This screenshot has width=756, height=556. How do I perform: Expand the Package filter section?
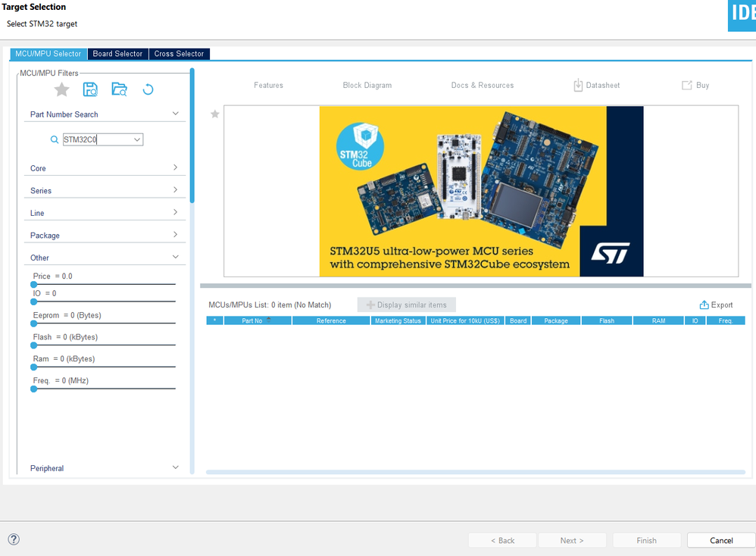point(176,234)
